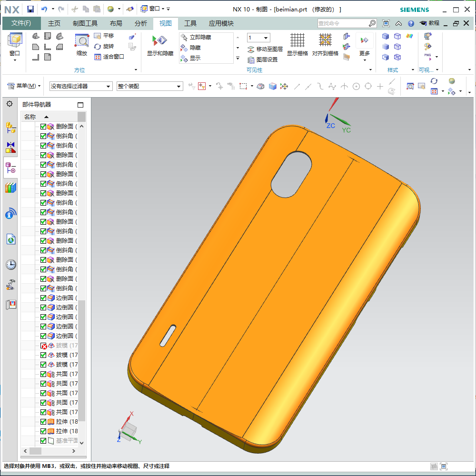The image size is (476, 476).
Task: Open the 整个装配 scope dropdown
Action: (x=149, y=86)
